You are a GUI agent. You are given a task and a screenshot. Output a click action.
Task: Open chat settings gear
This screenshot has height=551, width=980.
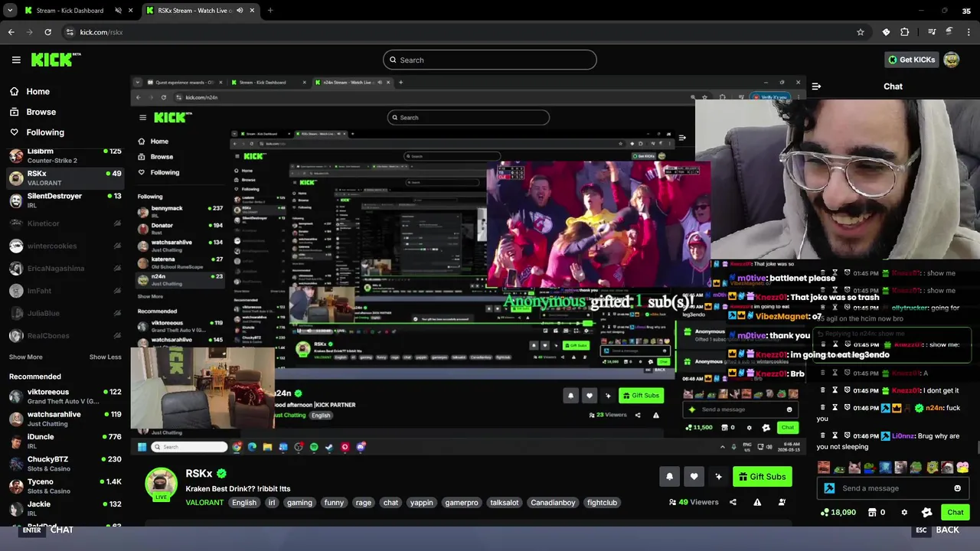904,513
